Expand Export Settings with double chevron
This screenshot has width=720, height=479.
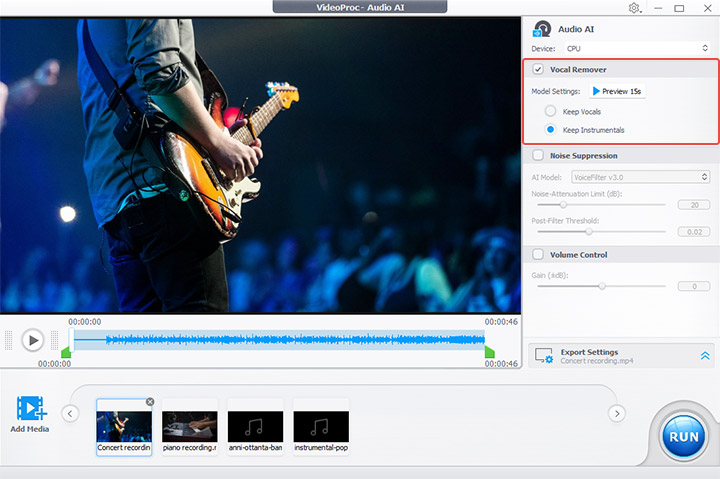click(704, 356)
